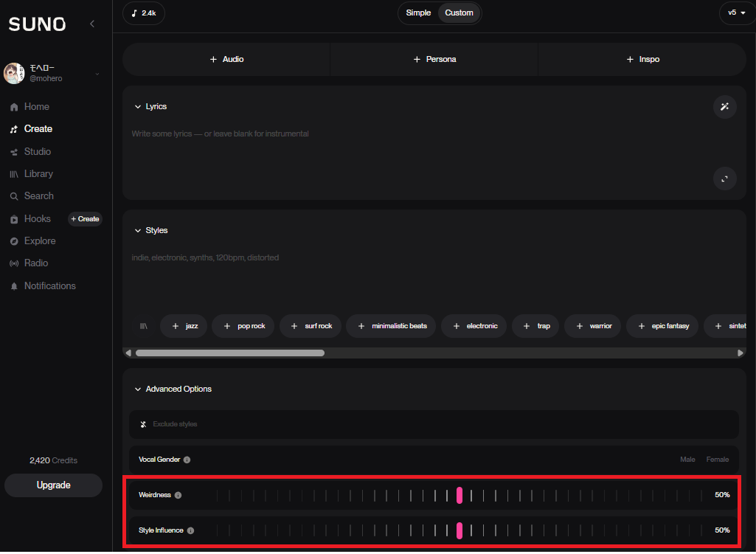
Task: Add the surf rock style tag
Action: (311, 326)
